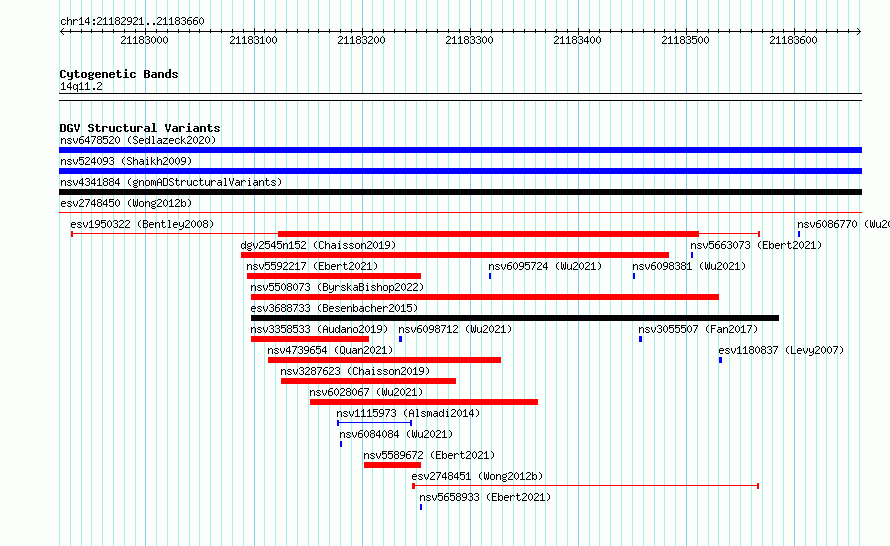Open the nsv4341884 (gnomADStructuralVariants) label
890x546 pixels.
point(171,182)
